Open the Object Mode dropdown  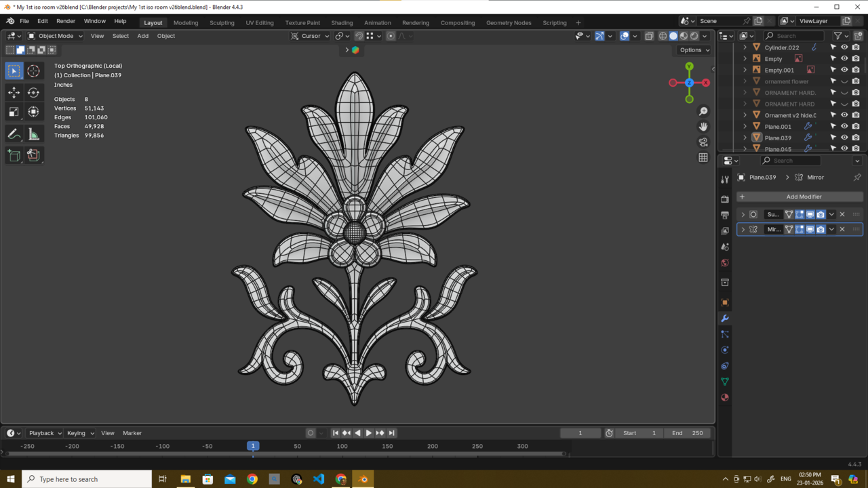[55, 36]
